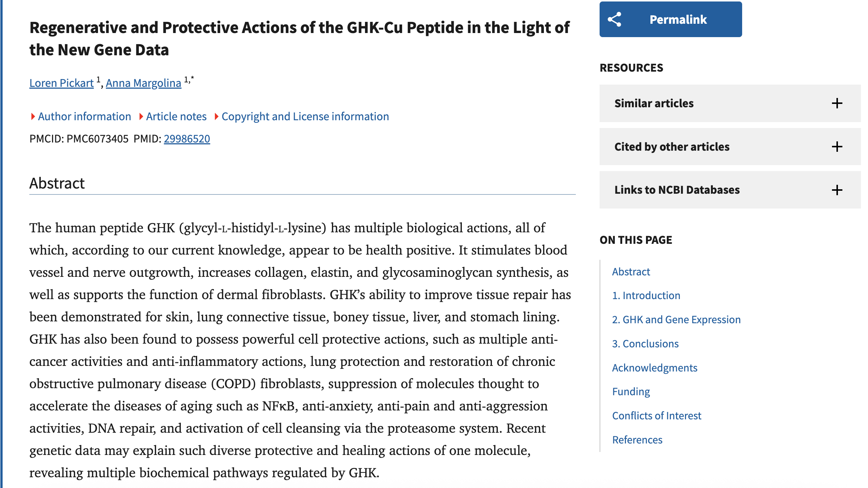Open PMID 29986520 link

click(x=187, y=139)
